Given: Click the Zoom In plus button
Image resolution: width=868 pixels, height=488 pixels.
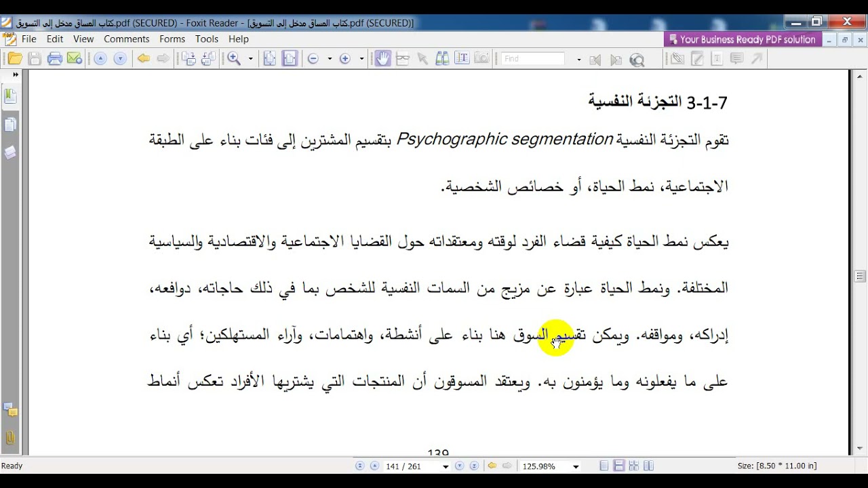Looking at the screenshot, I should 345,59.
